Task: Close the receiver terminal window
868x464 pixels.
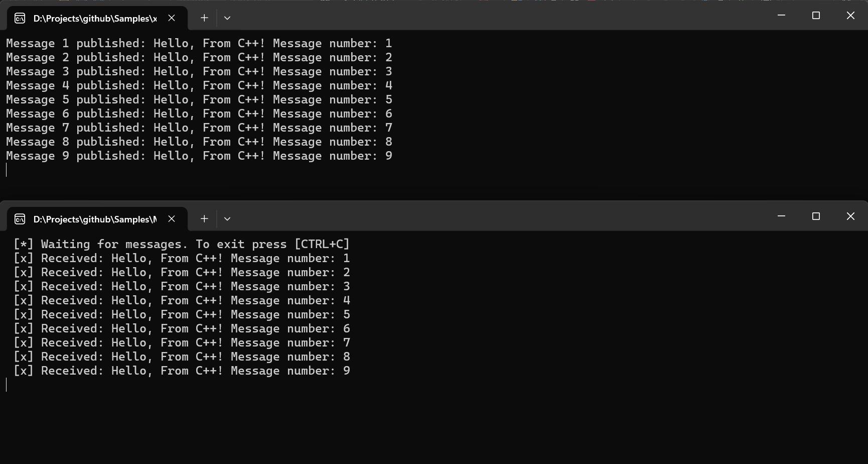Action: pos(850,216)
